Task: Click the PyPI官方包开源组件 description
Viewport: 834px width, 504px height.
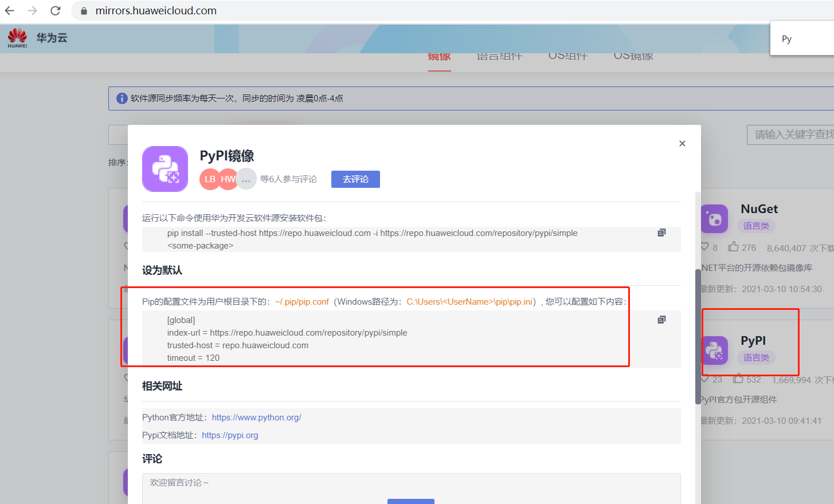Action: coord(738,399)
